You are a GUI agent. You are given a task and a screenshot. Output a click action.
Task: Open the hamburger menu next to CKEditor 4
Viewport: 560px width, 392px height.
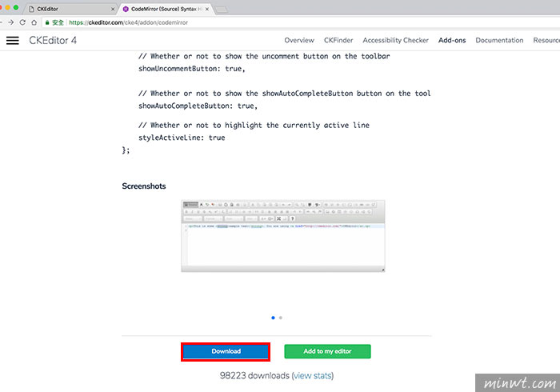click(x=13, y=40)
